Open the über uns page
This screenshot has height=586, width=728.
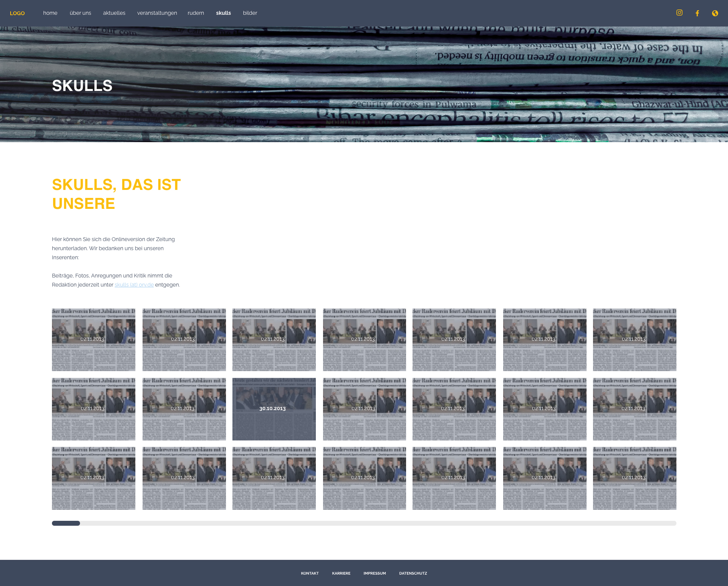click(x=80, y=13)
